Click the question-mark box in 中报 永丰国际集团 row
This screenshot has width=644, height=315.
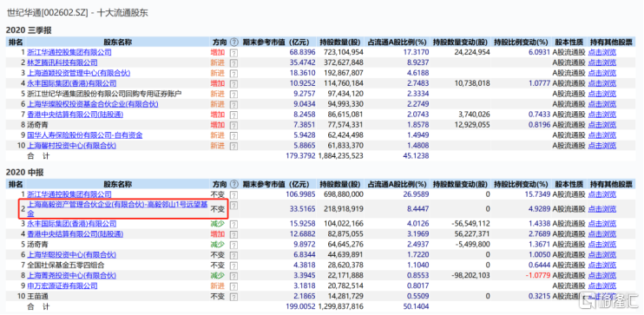[233, 224]
